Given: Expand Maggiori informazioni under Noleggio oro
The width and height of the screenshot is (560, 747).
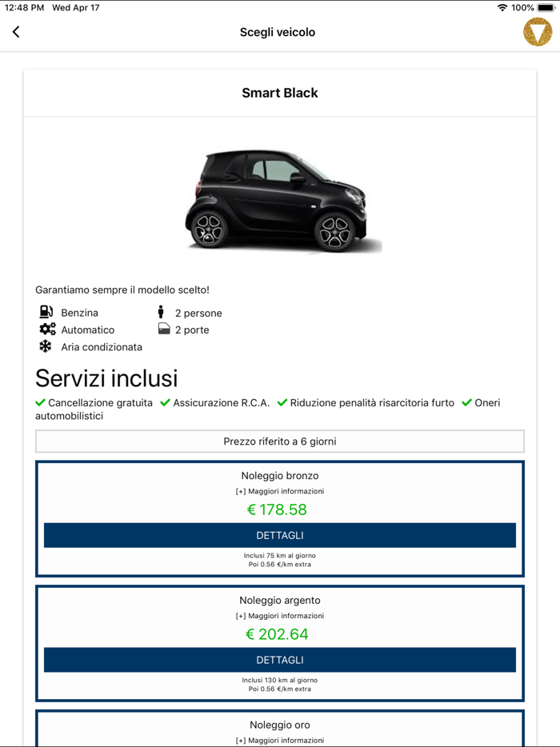Looking at the screenshot, I should pos(279,741).
